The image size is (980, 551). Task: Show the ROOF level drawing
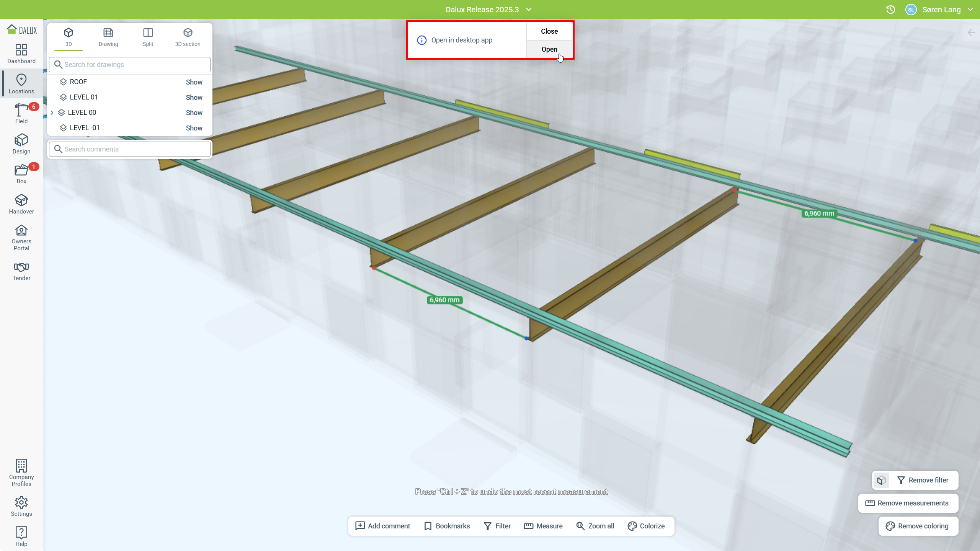point(194,82)
